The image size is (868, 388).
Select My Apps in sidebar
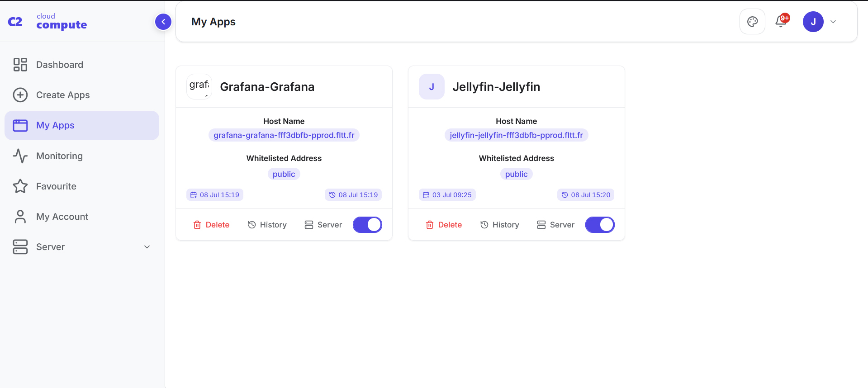pos(82,125)
